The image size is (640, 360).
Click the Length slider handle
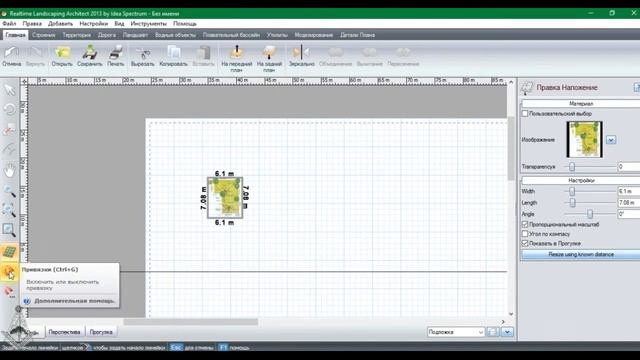pyautogui.click(x=572, y=202)
